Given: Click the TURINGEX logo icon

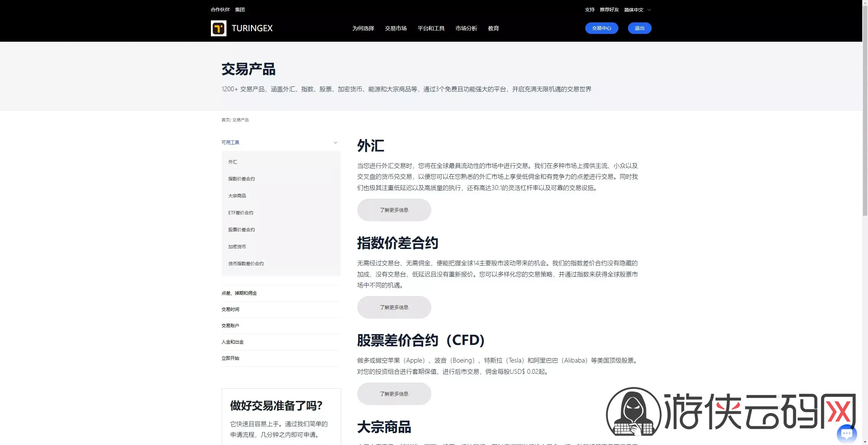Looking at the screenshot, I should coord(218,28).
